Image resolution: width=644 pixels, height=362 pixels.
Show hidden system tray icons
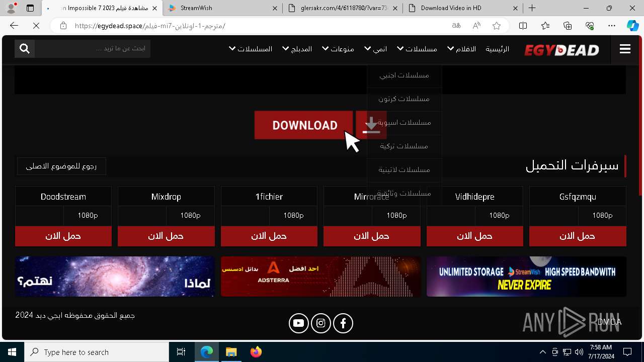pos(542,352)
